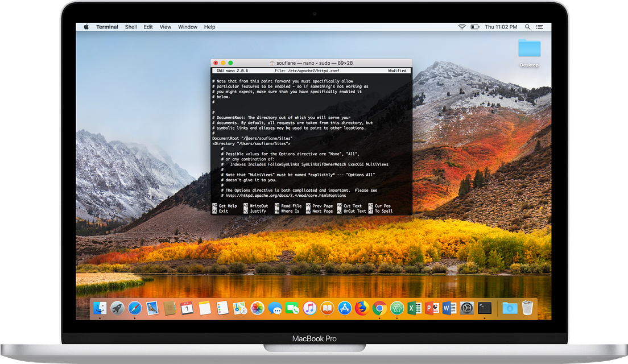
Task: Open the Window menu
Action: pos(187,26)
